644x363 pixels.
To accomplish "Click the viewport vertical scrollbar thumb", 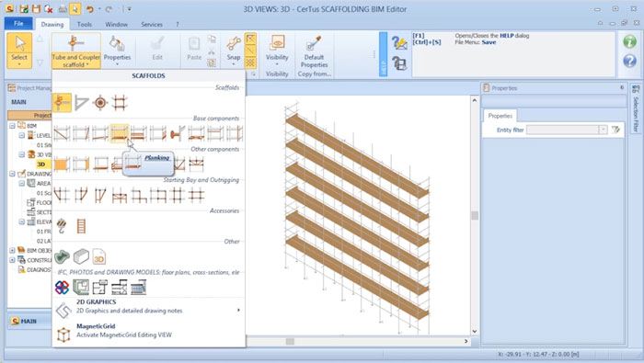I will point(475,216).
